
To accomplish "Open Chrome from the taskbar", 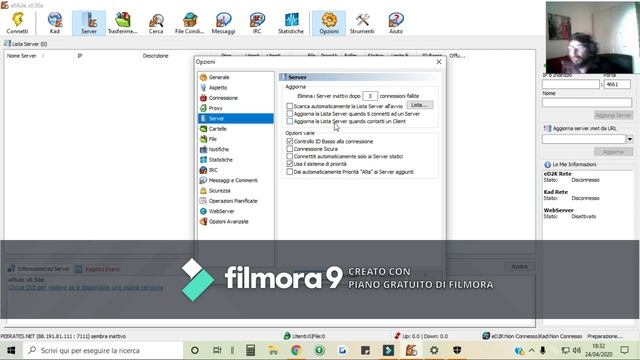I will click(296, 350).
